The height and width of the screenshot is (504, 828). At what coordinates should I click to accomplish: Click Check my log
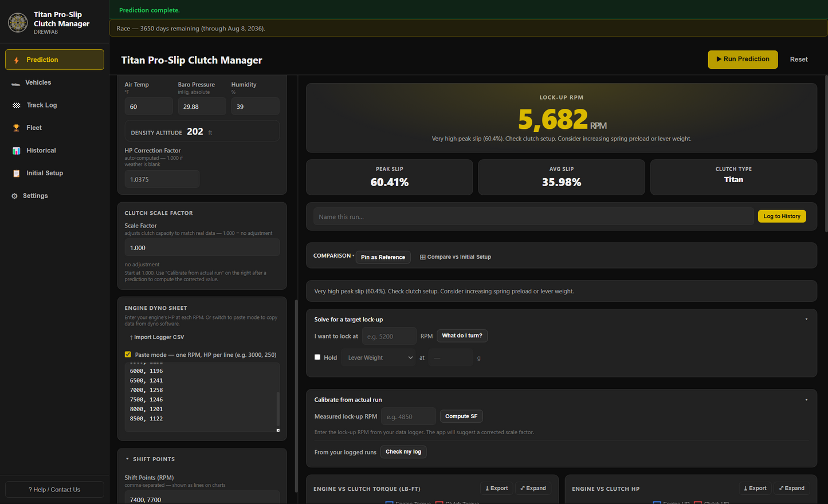click(x=403, y=452)
